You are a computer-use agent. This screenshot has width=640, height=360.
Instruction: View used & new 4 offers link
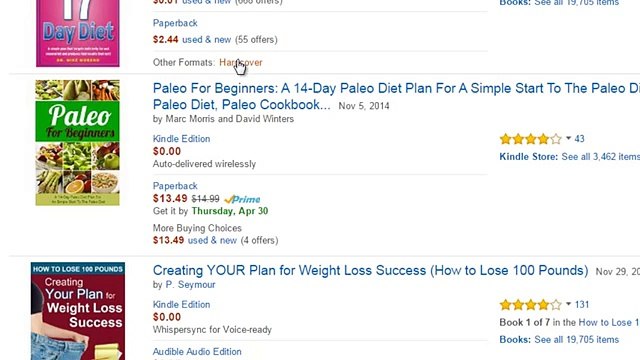[212, 240]
